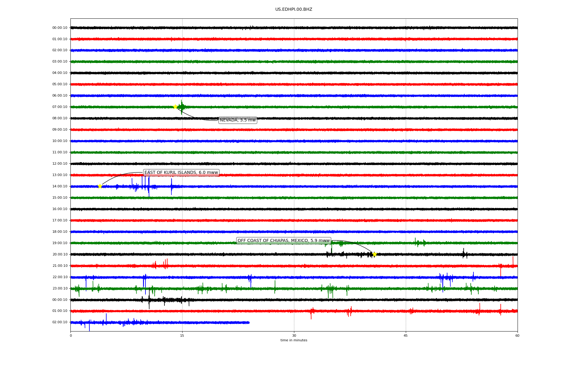This screenshot has height=368, width=588.
Task: Select the 14:00:10 trace time label
Action: pos(60,186)
